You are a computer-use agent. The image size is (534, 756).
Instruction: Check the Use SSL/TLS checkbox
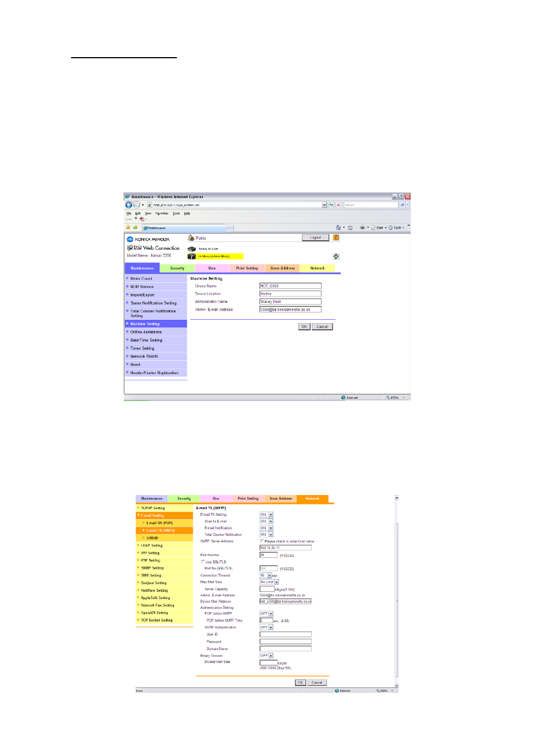pos(203,562)
